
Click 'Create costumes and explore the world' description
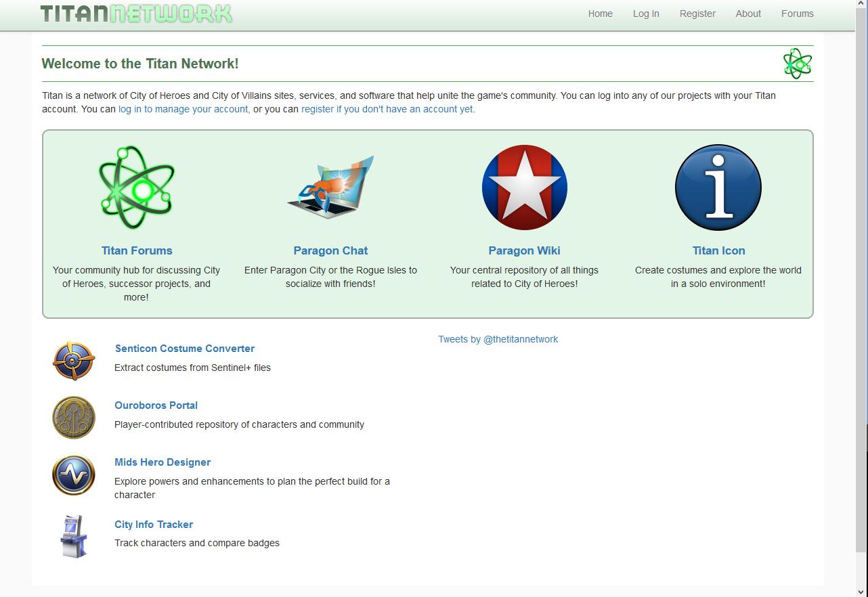[718, 277]
